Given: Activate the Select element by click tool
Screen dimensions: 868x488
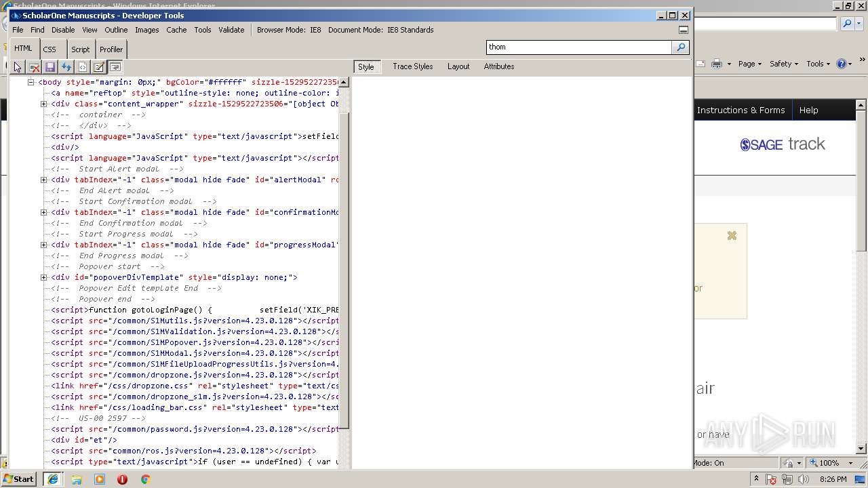Looking at the screenshot, I should pos(18,67).
